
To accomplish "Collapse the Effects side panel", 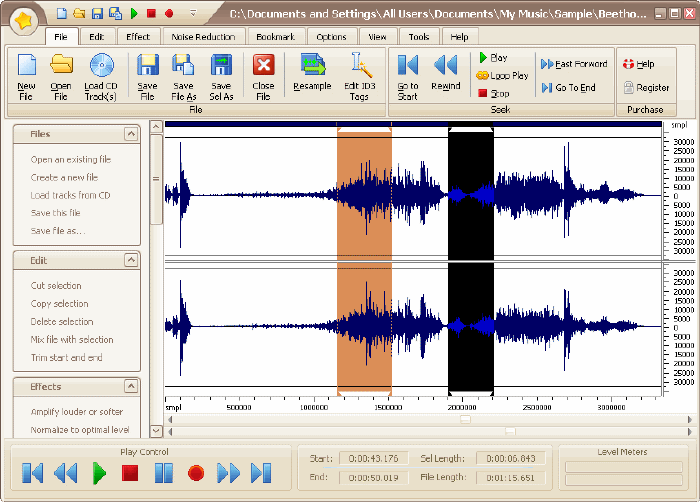I will tap(131, 386).
